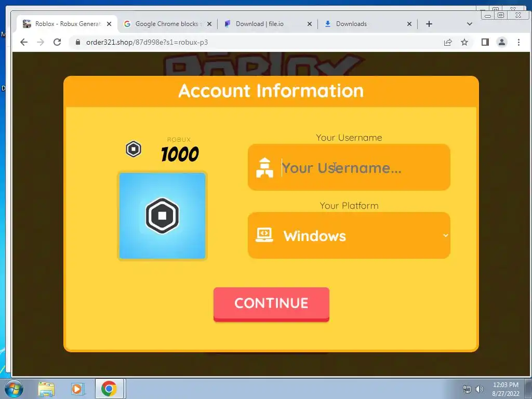Open Chrome side panel

tap(485, 42)
